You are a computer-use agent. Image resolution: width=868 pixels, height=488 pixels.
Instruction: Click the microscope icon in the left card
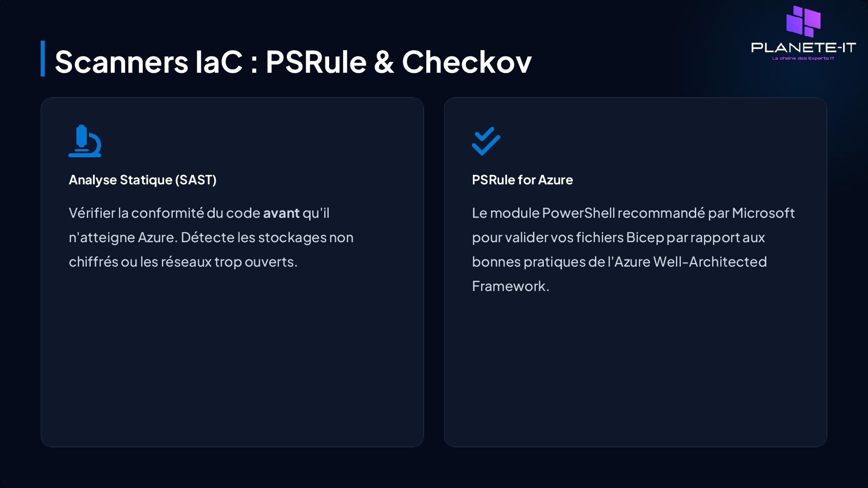pyautogui.click(x=85, y=141)
